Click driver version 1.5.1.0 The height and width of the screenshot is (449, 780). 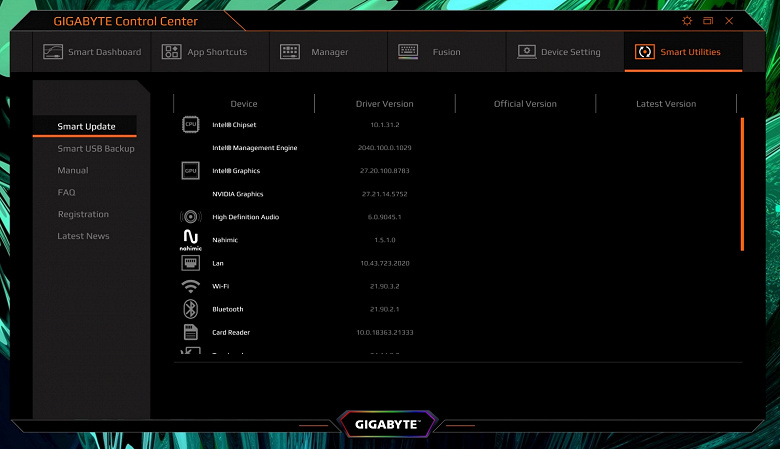[385, 240]
